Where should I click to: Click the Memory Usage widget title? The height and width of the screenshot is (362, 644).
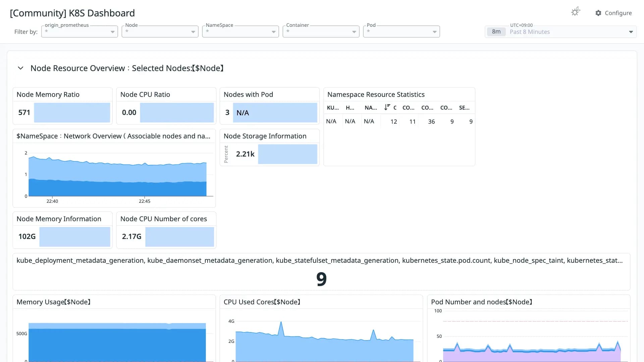pyautogui.click(x=54, y=302)
